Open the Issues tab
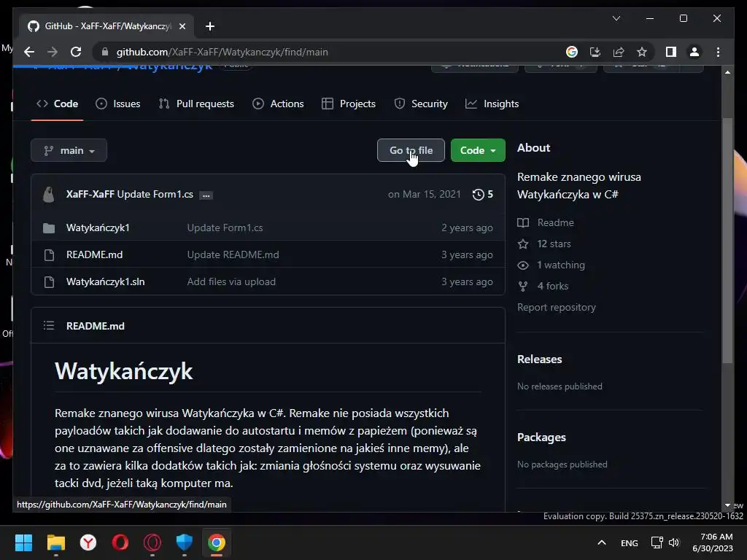 click(x=117, y=104)
